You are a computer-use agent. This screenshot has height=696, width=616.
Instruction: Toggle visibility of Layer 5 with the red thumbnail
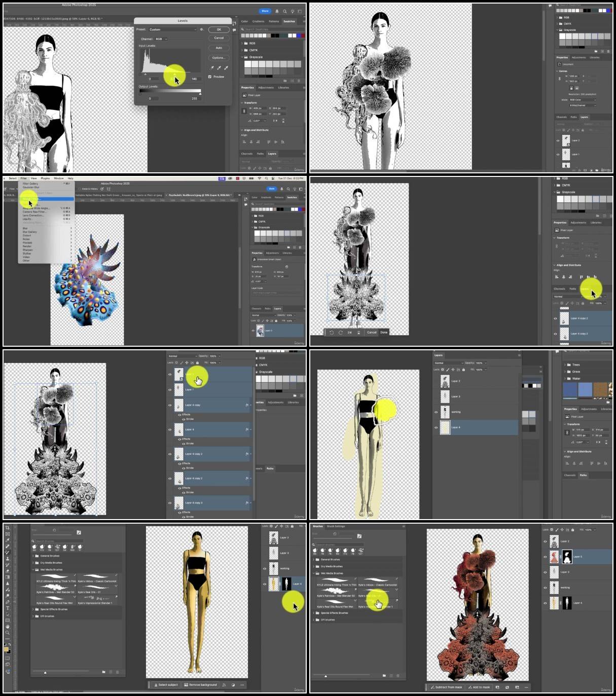[x=546, y=557]
